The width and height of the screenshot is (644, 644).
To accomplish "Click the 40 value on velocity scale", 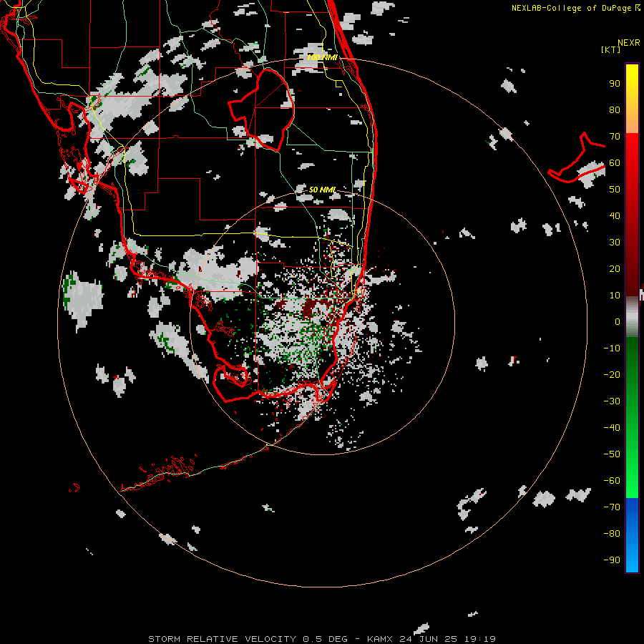I will pos(615,215).
